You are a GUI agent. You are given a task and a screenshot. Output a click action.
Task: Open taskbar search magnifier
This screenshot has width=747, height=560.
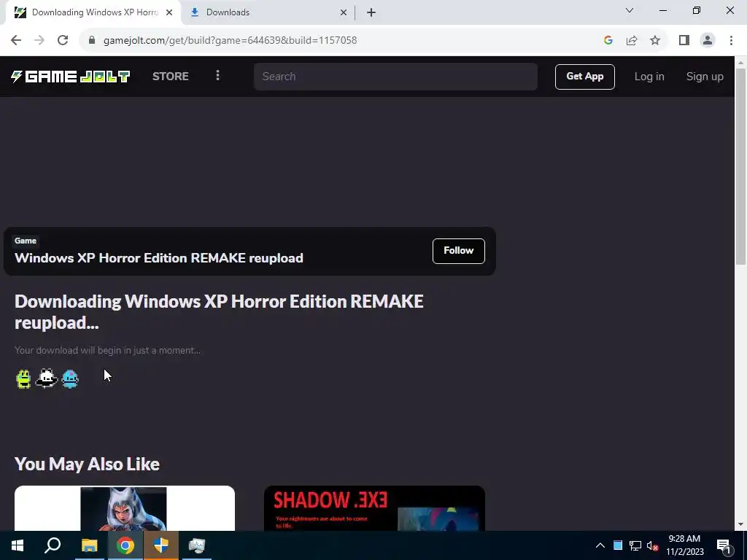(x=53, y=545)
